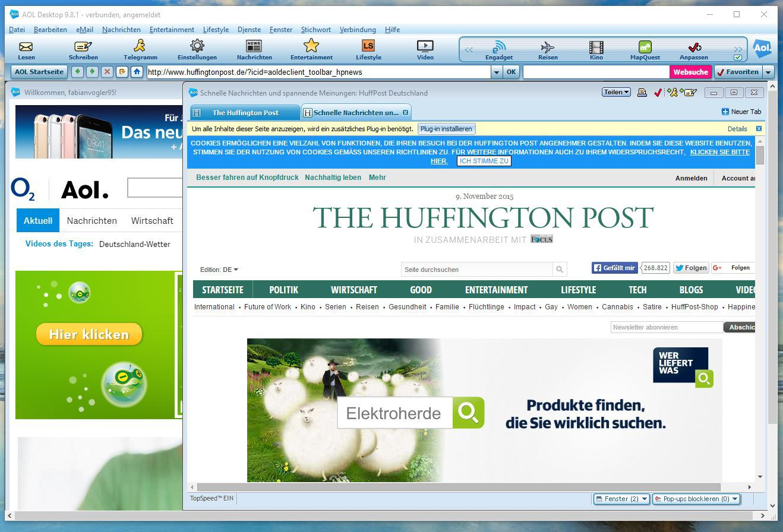Click the Anmelden link
Image resolution: width=783 pixels, height=532 pixels.
tap(691, 178)
